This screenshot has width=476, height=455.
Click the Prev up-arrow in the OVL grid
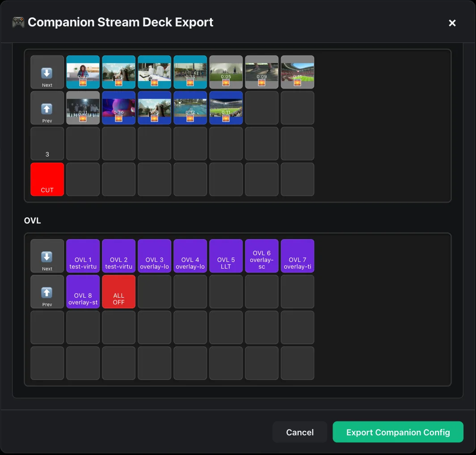click(47, 292)
